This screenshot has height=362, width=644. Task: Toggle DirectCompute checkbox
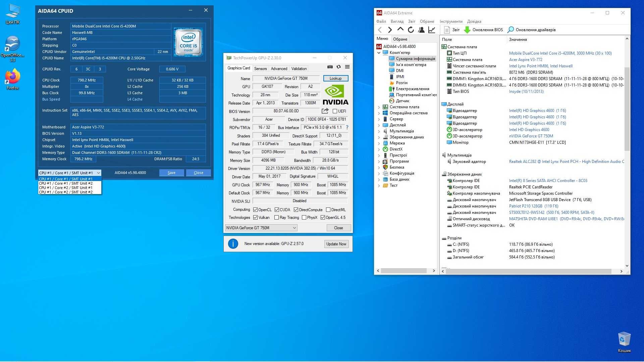tap(296, 210)
